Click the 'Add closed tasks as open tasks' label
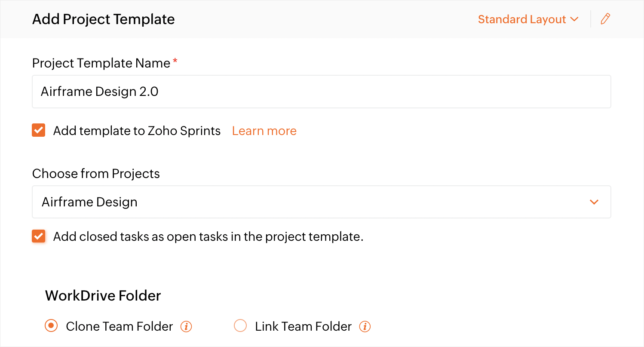This screenshot has height=347, width=644. [208, 236]
